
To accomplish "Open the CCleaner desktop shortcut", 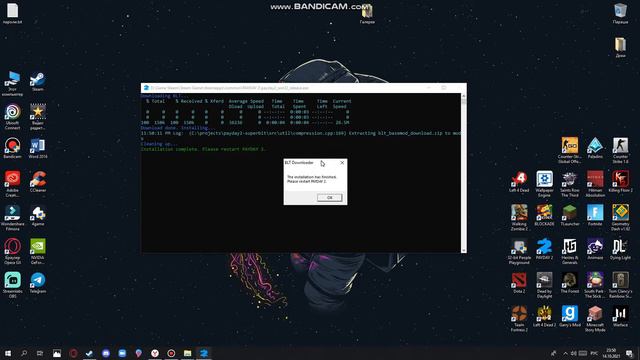I will [38, 182].
